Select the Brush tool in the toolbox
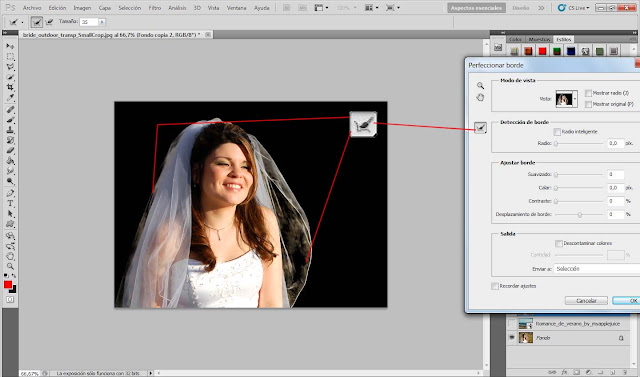640x377 pixels. pos(10,120)
